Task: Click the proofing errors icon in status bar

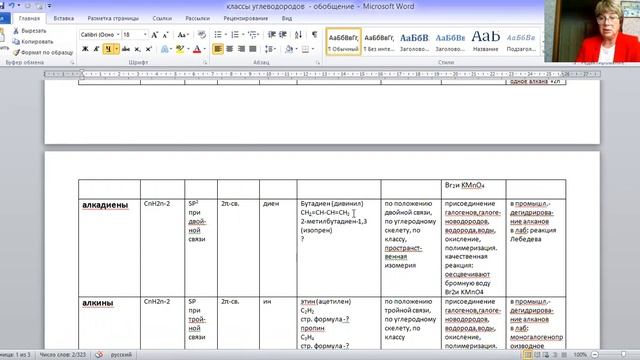Action: tap(99, 355)
